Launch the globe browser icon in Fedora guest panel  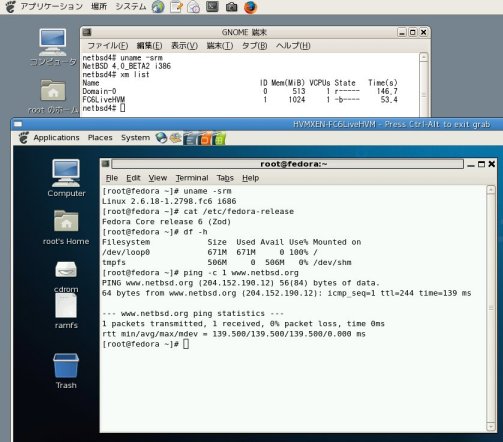coord(161,138)
